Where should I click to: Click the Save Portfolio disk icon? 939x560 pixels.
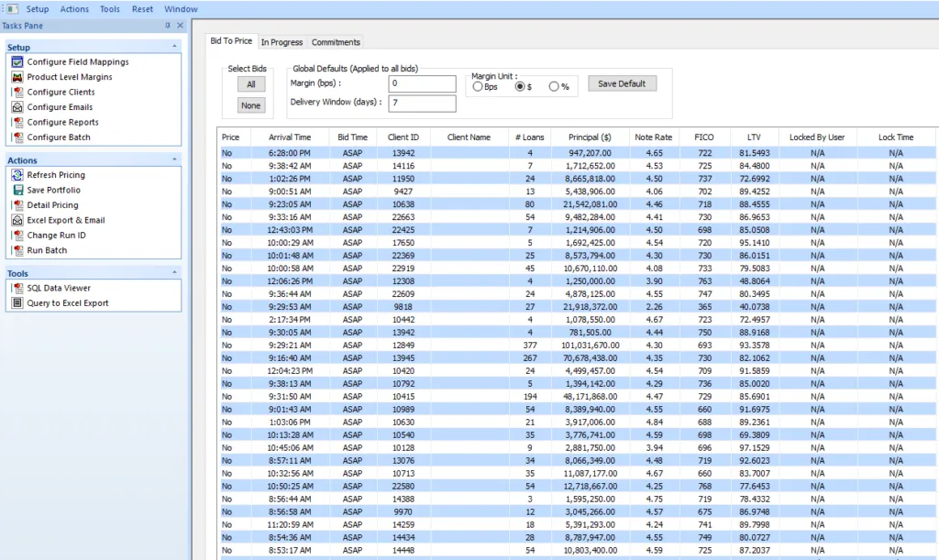pos(20,190)
